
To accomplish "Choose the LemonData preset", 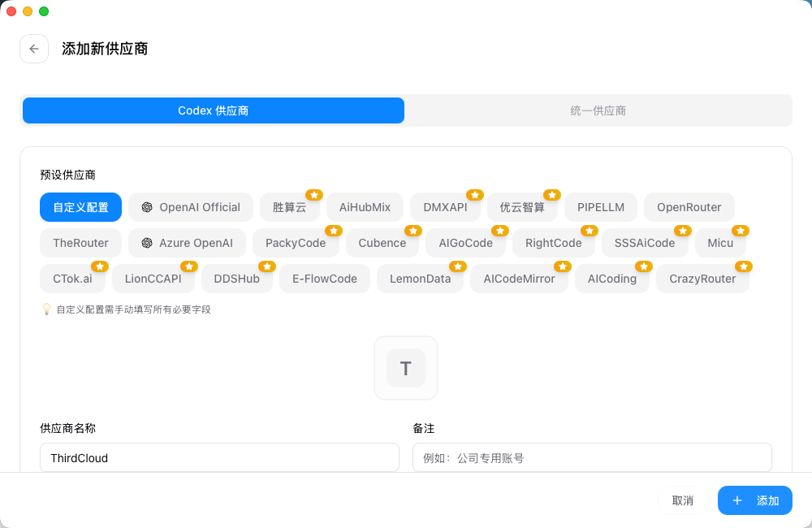I will [420, 279].
